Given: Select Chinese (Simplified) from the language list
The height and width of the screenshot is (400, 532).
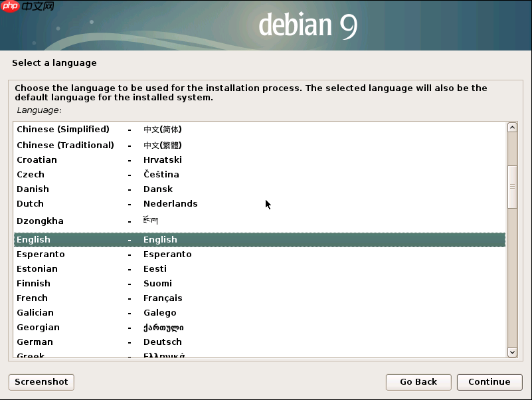Looking at the screenshot, I should (x=80, y=129).
